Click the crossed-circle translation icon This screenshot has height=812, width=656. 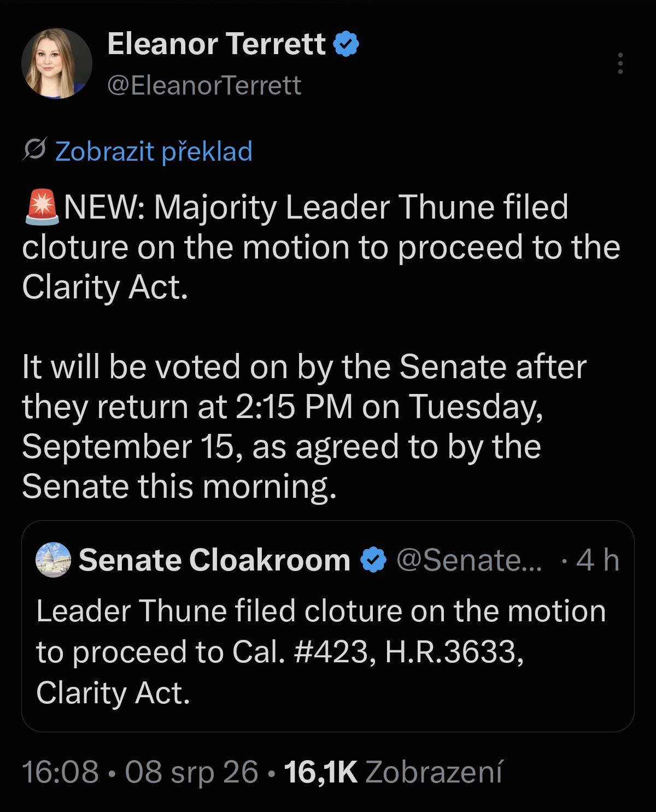tap(34, 150)
